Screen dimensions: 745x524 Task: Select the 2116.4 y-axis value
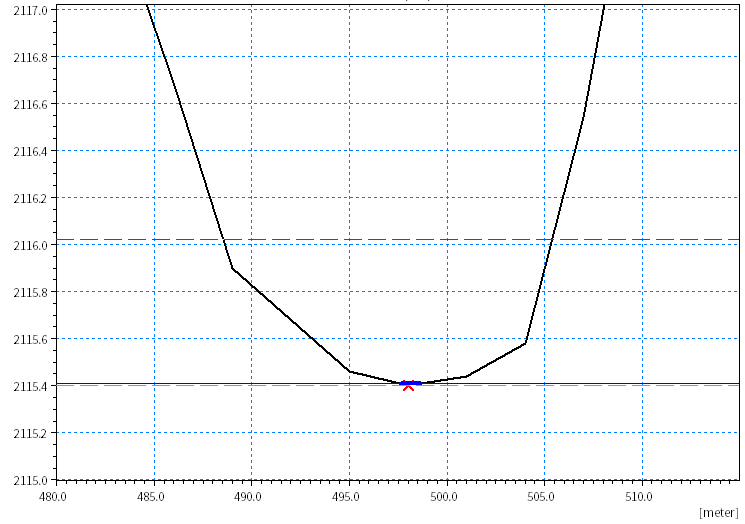(x=30, y=152)
